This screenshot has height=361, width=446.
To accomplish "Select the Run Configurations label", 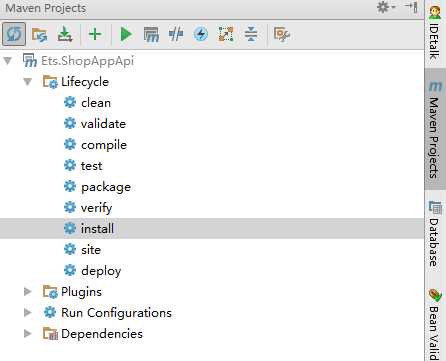I will pos(116,313).
